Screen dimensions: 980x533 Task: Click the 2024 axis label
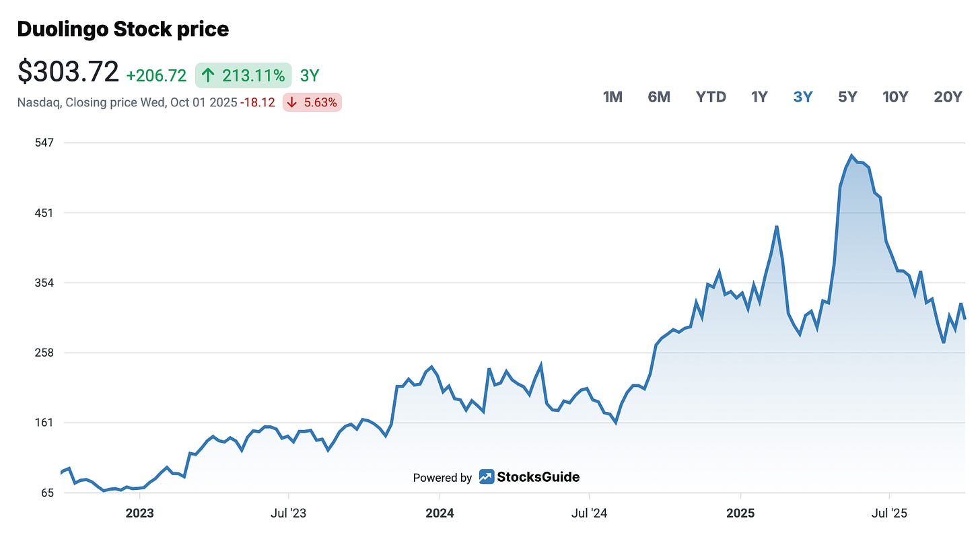pyautogui.click(x=440, y=513)
